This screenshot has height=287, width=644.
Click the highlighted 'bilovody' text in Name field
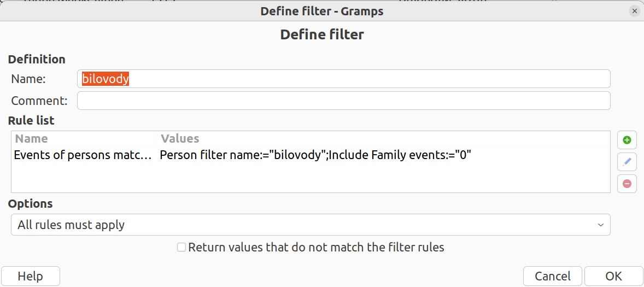[x=106, y=79]
